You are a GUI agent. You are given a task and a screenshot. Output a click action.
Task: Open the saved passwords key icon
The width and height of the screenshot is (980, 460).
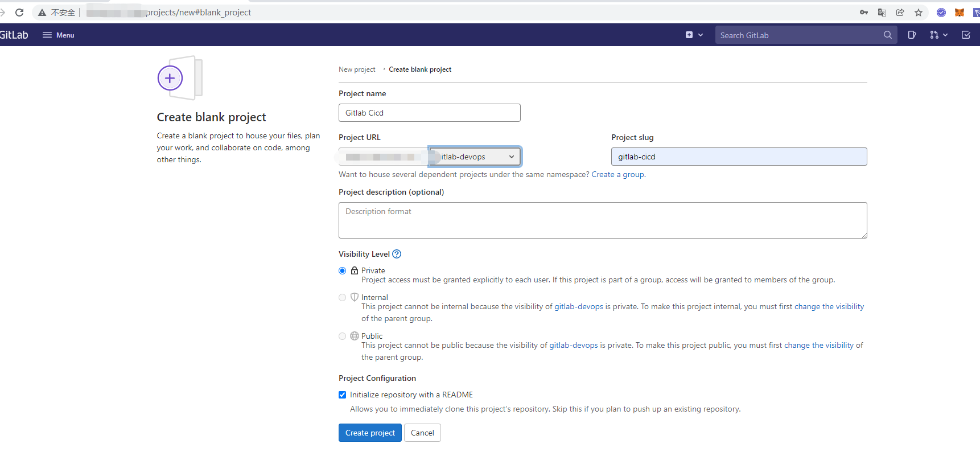click(864, 13)
